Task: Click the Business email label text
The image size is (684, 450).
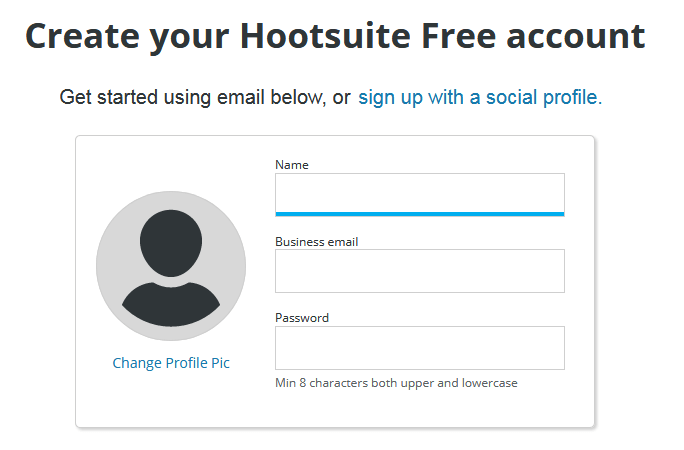Action: click(316, 241)
